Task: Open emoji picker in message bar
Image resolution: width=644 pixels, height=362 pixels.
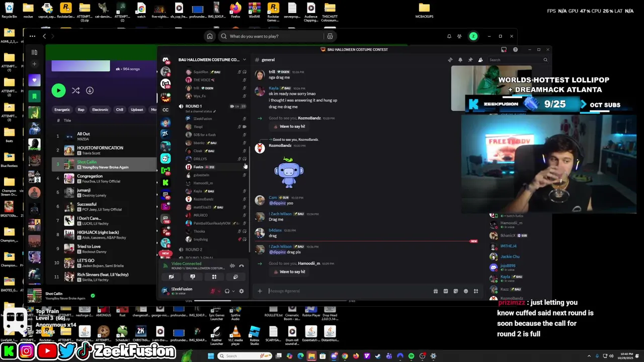Action: pyautogui.click(x=465, y=291)
